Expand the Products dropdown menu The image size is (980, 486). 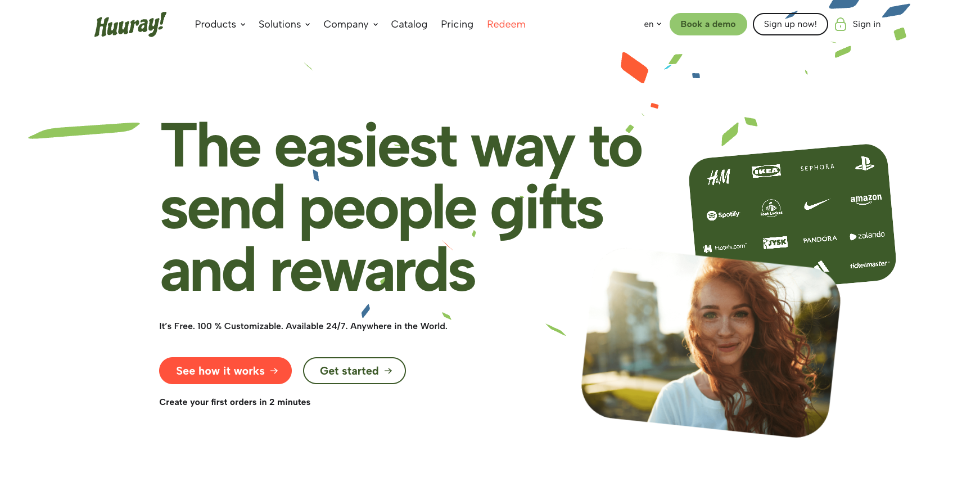pos(220,24)
